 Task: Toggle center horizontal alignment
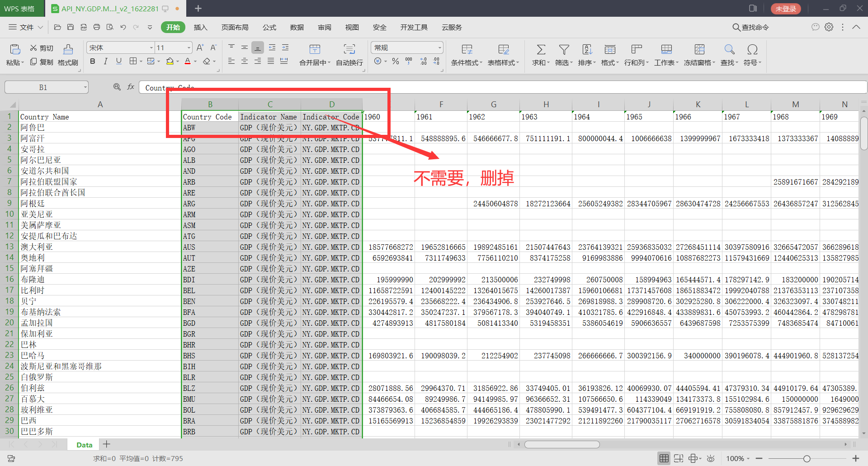244,61
